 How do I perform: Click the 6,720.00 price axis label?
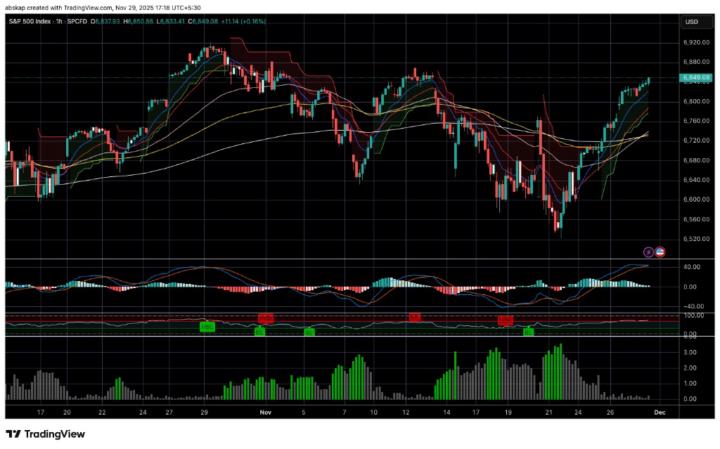coord(697,140)
